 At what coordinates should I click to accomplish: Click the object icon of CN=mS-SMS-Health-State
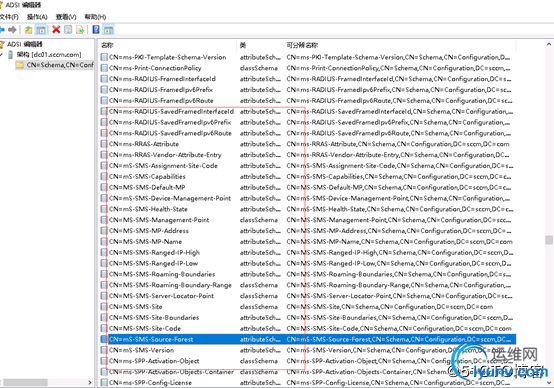point(104,209)
